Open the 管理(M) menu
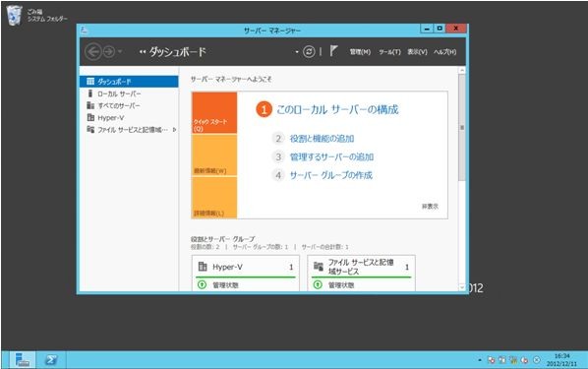The image size is (588, 369). [x=360, y=52]
